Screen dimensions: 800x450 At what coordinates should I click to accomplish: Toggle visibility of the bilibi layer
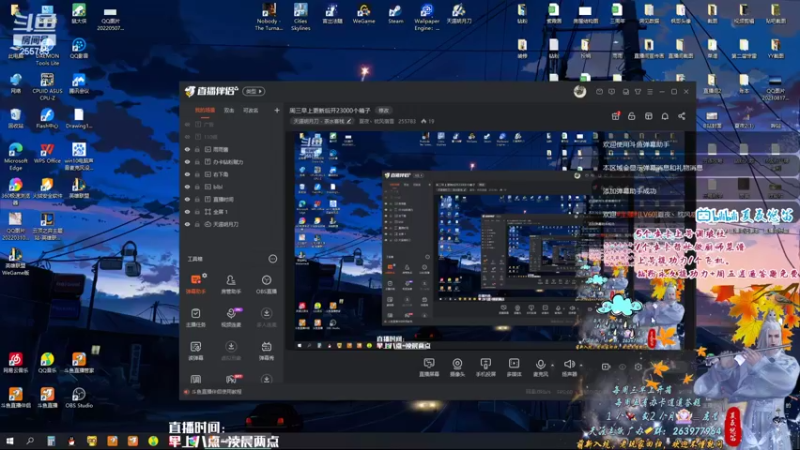pos(187,187)
